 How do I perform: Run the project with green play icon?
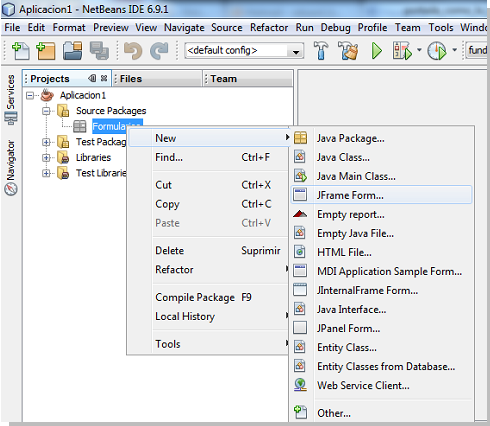click(377, 51)
